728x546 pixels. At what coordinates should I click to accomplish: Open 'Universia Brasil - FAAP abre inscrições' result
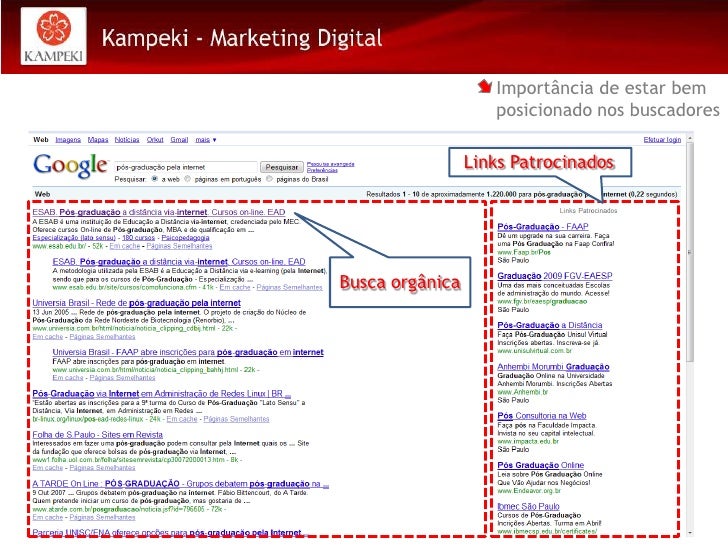[188, 352]
